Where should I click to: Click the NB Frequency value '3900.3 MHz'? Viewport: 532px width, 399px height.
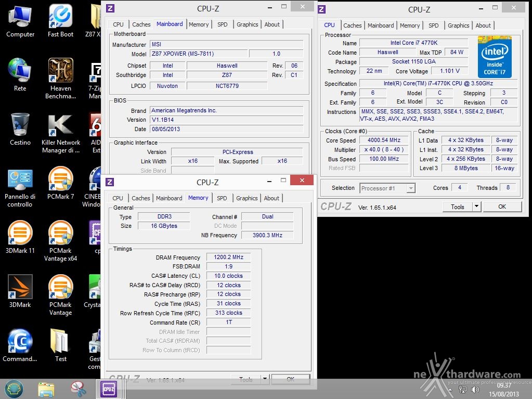pyautogui.click(x=267, y=235)
